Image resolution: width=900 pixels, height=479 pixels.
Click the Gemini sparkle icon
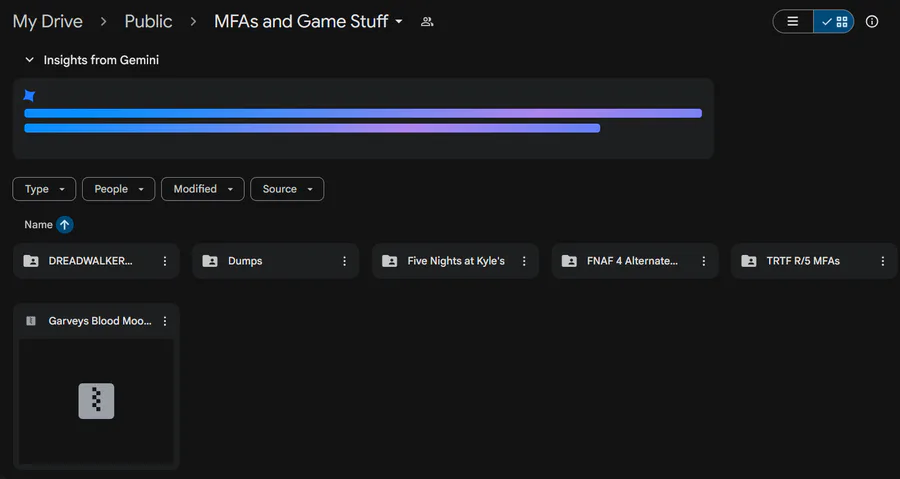[x=29, y=96]
